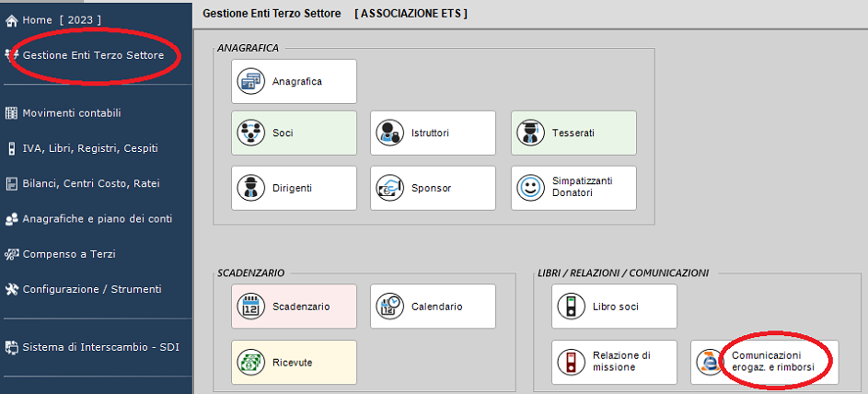This screenshot has height=394, width=868.
Task: Click the Soci group icon
Action: 251,133
